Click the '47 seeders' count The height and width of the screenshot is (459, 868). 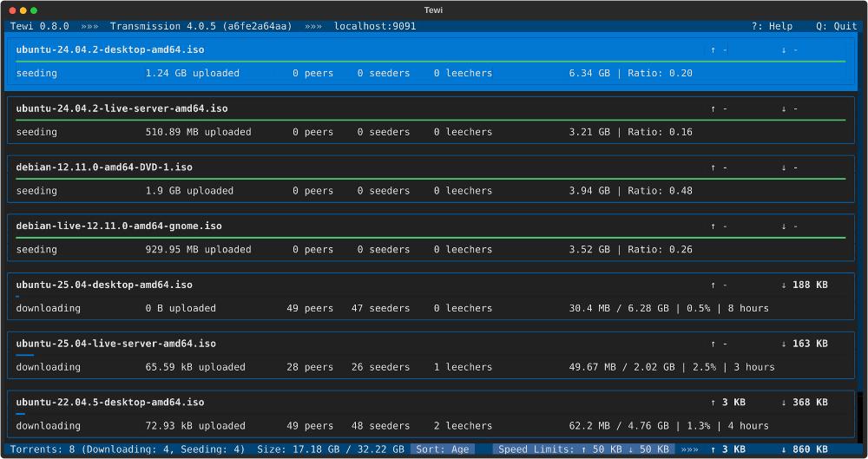(380, 308)
